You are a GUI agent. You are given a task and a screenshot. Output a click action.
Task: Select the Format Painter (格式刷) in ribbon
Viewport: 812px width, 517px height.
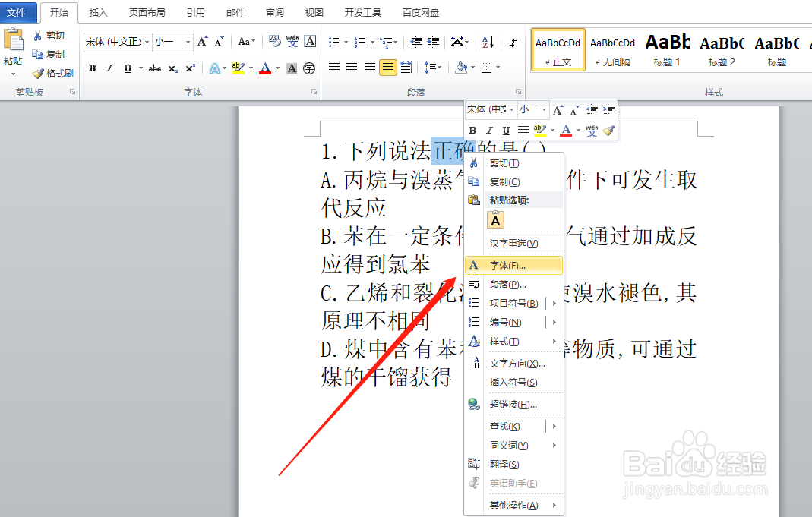pyautogui.click(x=52, y=74)
